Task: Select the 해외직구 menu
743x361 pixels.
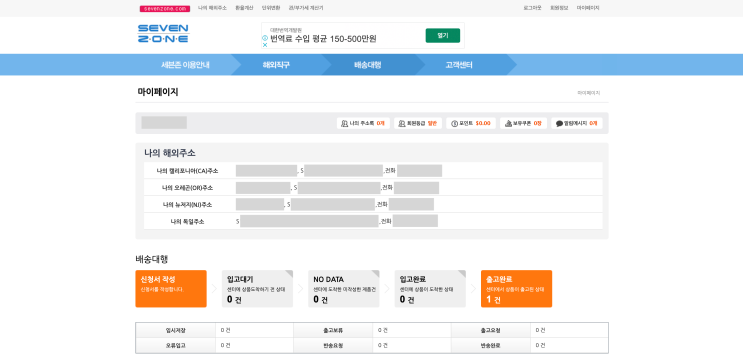Action: pos(276,65)
